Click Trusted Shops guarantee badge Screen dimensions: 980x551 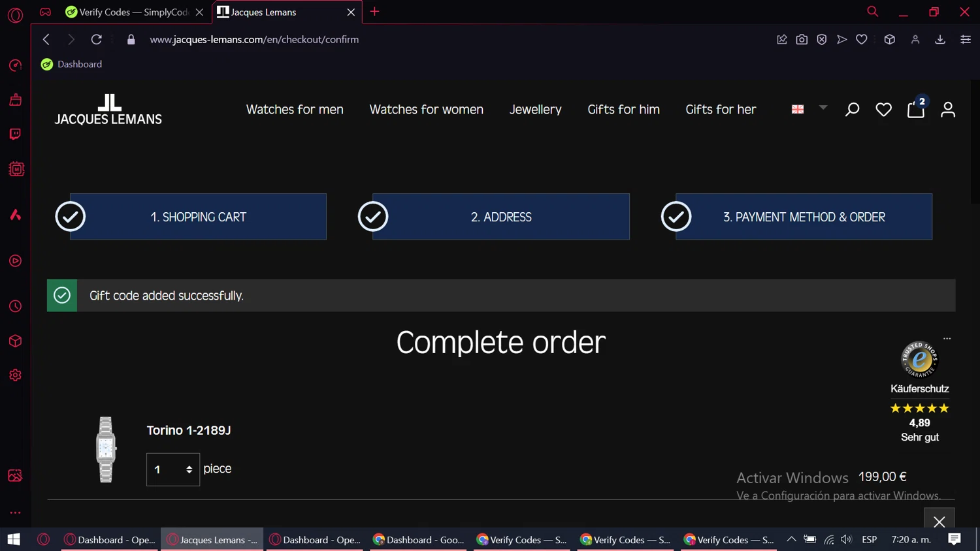pos(919,359)
